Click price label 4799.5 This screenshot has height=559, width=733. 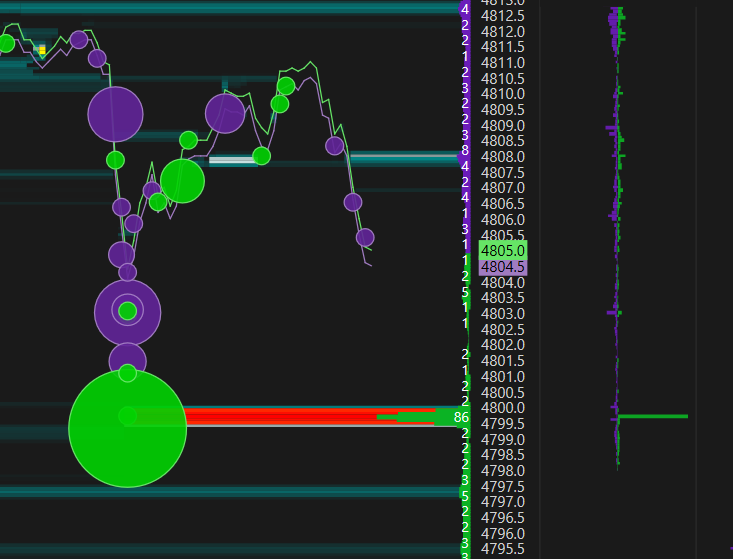tap(503, 424)
